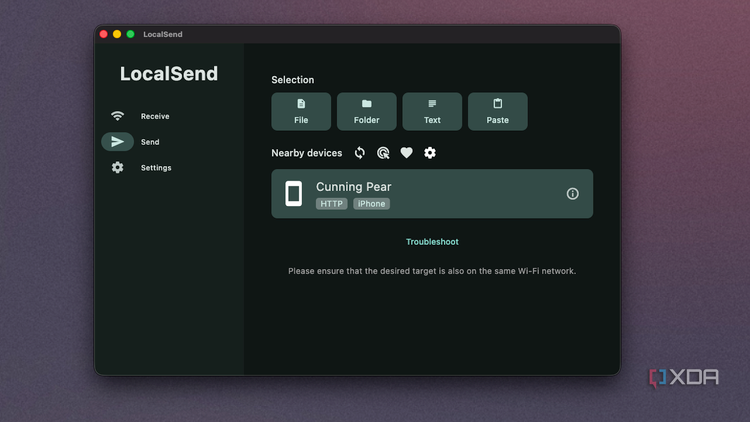Click the phone icon of Cunning Pear
The height and width of the screenshot is (422, 750).
[x=294, y=194]
